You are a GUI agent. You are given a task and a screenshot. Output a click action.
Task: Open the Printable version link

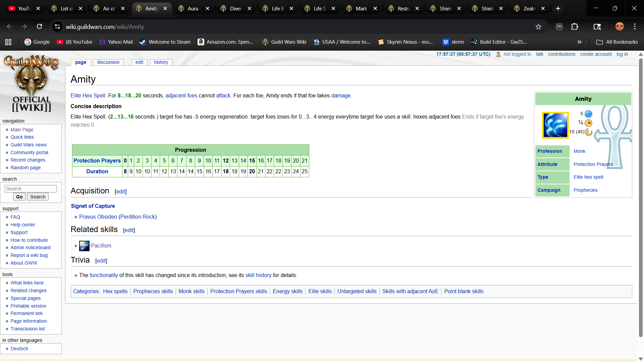pyautogui.click(x=28, y=306)
